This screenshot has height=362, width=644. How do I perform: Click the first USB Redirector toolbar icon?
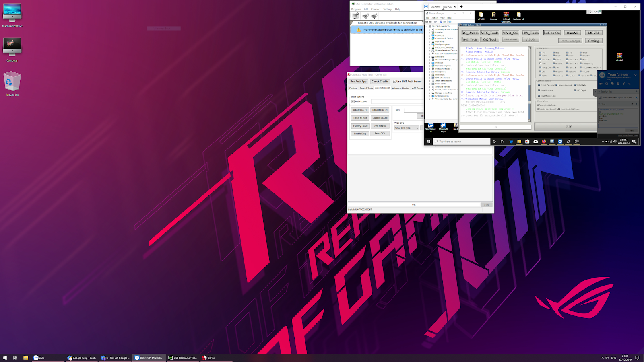(356, 16)
